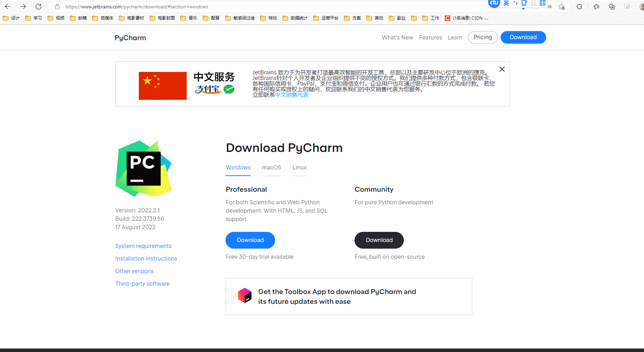Go back with the browser back arrow
This screenshot has width=644, height=352.
(8, 7)
